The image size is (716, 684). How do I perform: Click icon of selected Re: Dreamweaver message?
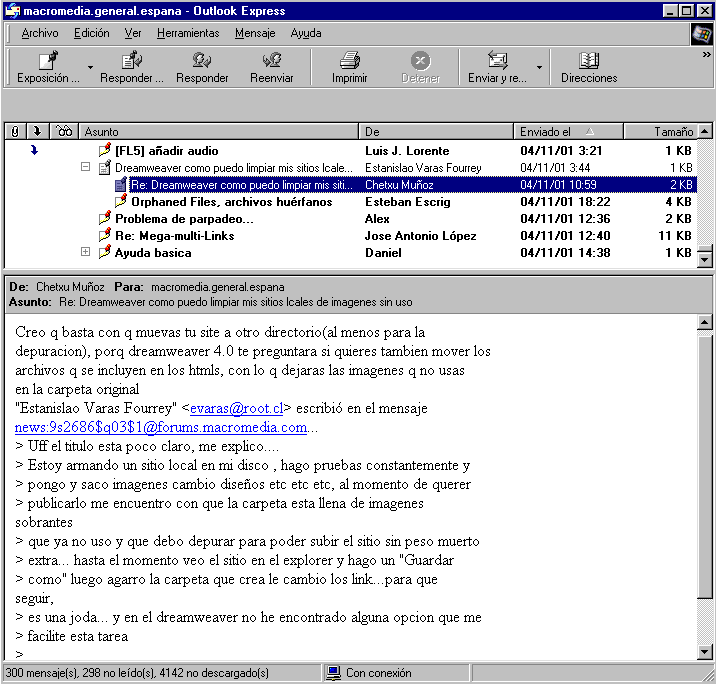coord(121,184)
